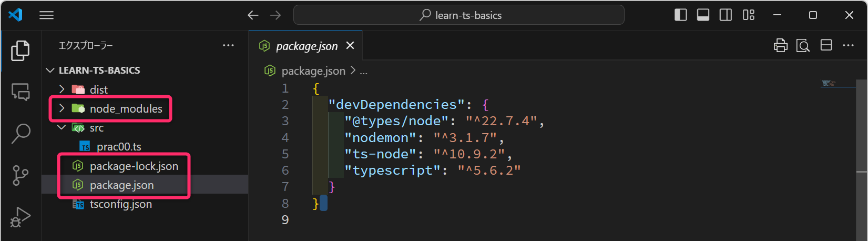Open the Source Control view

click(x=21, y=175)
